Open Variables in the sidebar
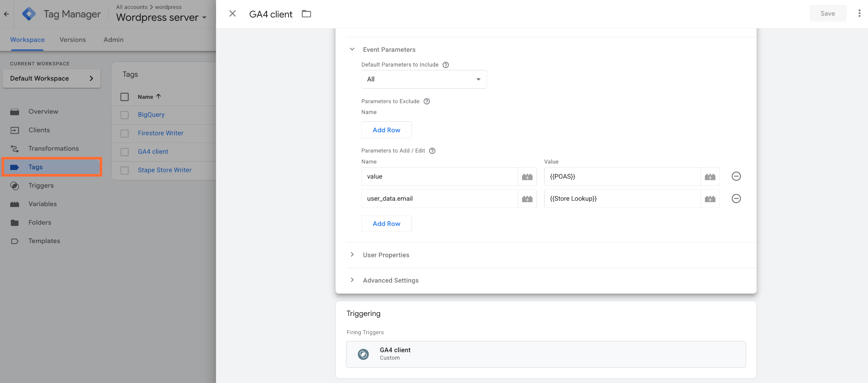Image resolution: width=868 pixels, height=383 pixels. (42, 204)
